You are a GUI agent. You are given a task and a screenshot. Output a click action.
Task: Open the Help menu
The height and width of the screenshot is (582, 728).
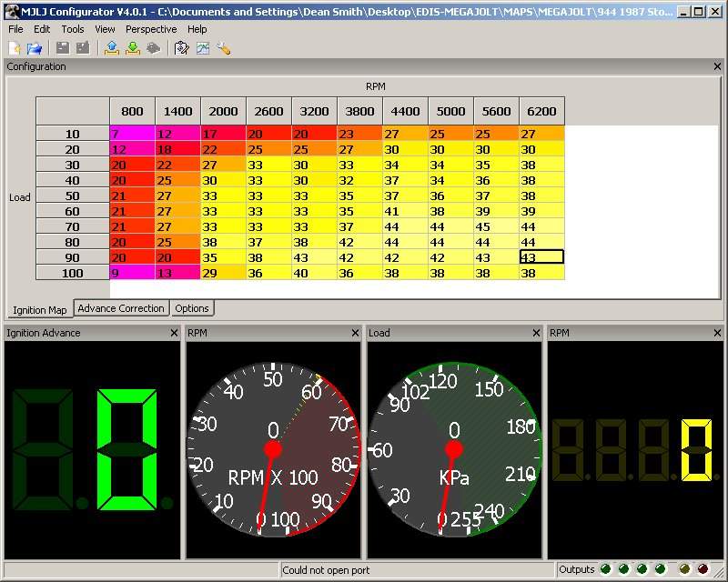pyautogui.click(x=197, y=29)
